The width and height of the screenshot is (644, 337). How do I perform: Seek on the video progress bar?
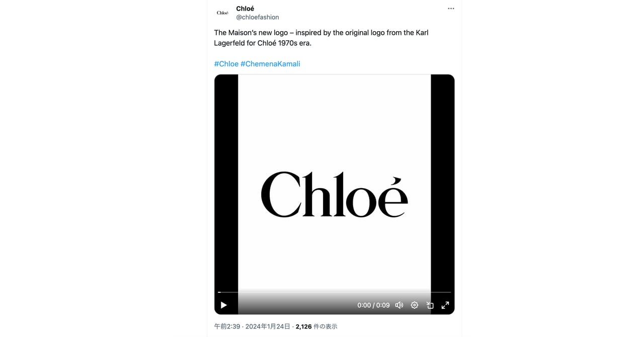pyautogui.click(x=335, y=292)
